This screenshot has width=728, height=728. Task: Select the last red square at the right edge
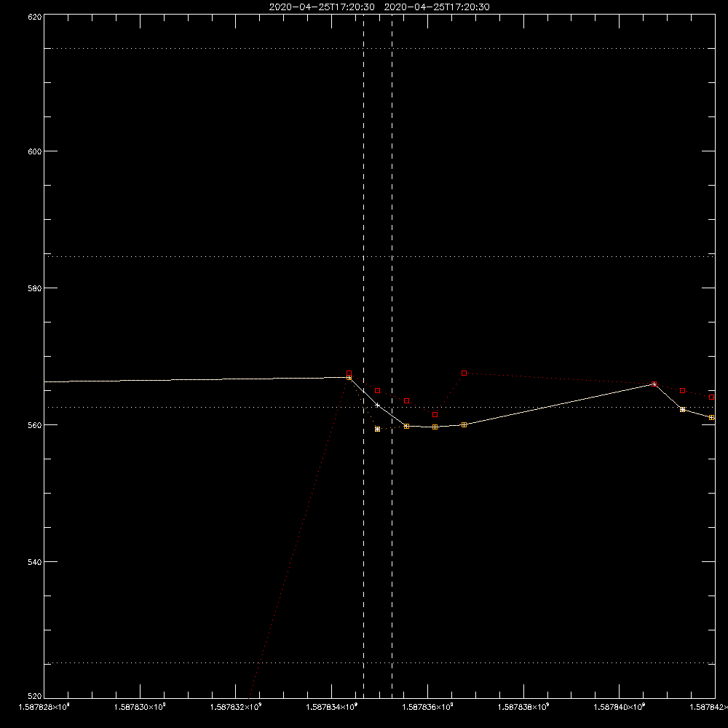[x=712, y=397]
